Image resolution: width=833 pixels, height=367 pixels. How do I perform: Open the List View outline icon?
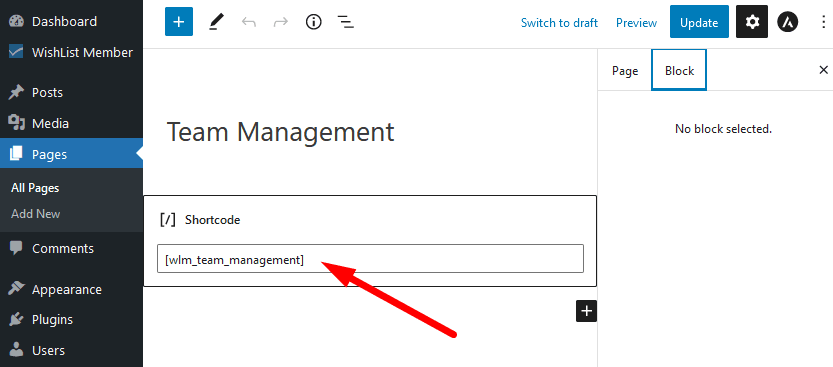pos(346,22)
